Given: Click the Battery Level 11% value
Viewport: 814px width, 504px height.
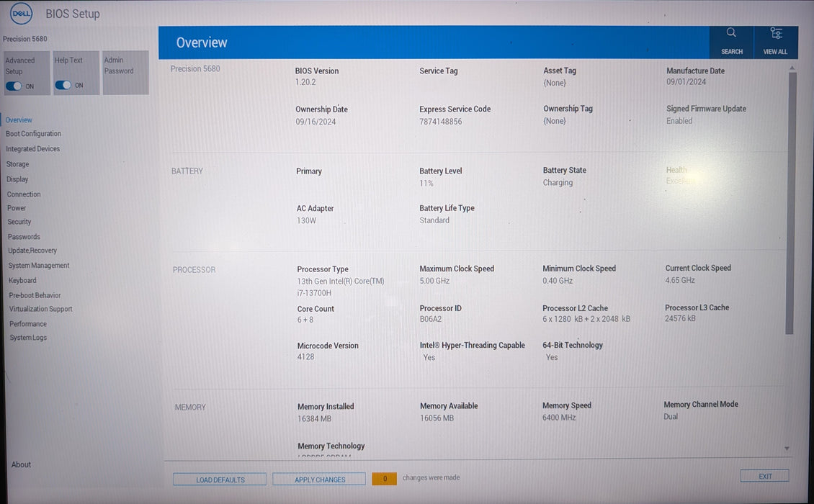Looking at the screenshot, I should (x=426, y=183).
